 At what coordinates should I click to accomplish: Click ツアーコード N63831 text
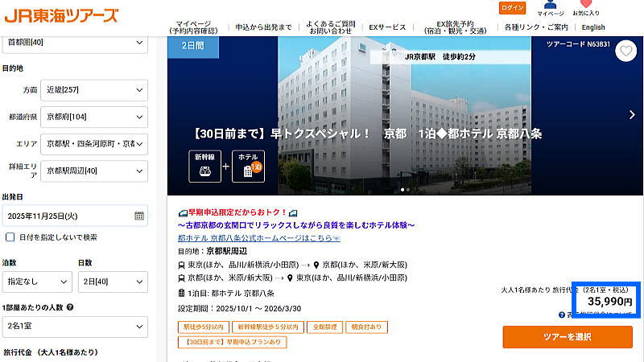coord(578,44)
